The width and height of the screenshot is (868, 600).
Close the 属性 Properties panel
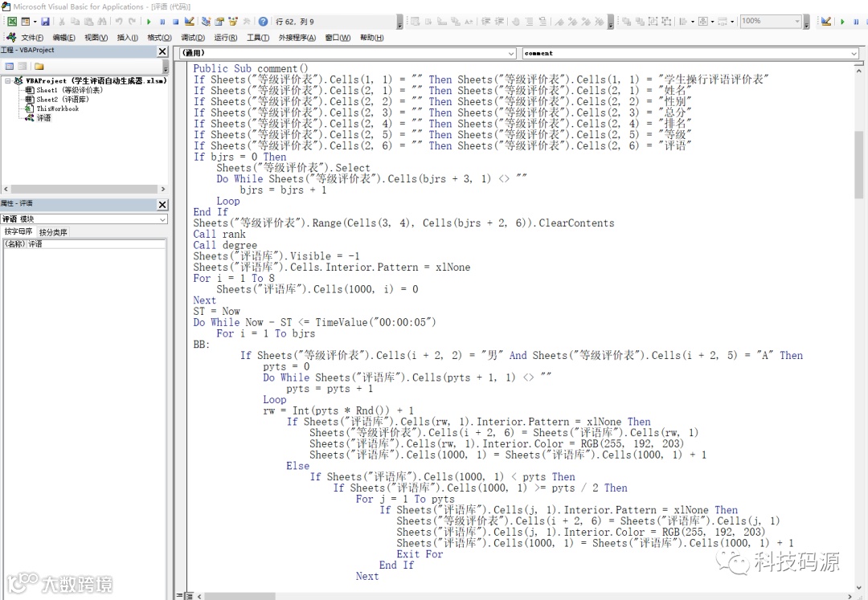pos(162,205)
